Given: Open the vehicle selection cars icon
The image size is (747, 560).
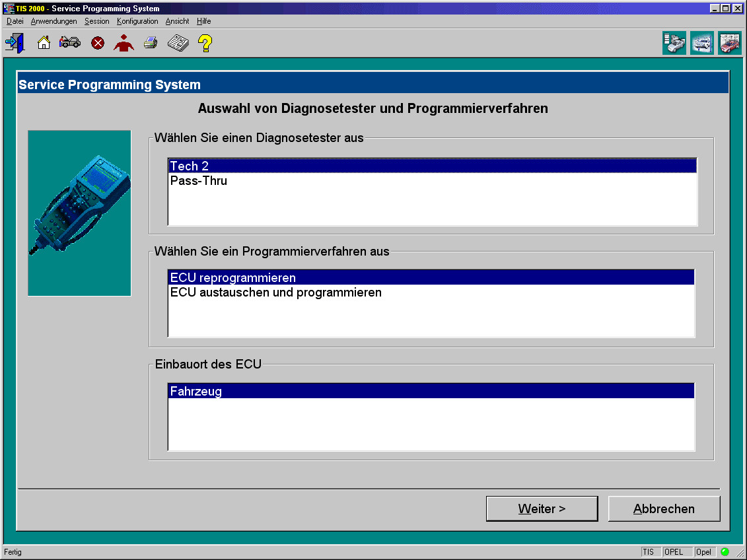Looking at the screenshot, I should click(x=70, y=42).
